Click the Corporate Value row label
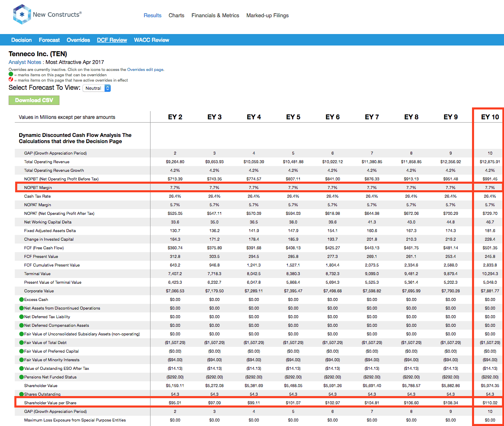This screenshot has width=504, height=426. 39,291
